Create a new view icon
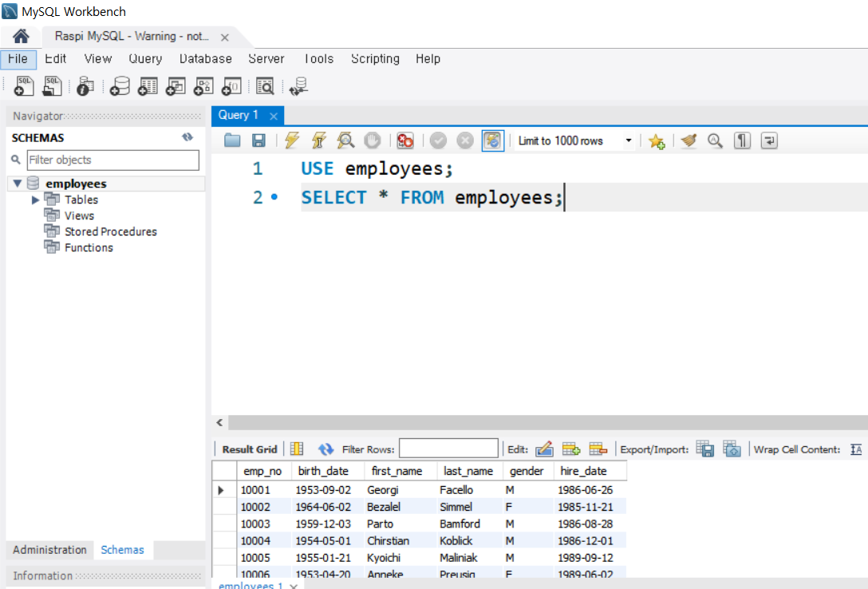Viewport: 868px width, 589px height. pos(176,86)
